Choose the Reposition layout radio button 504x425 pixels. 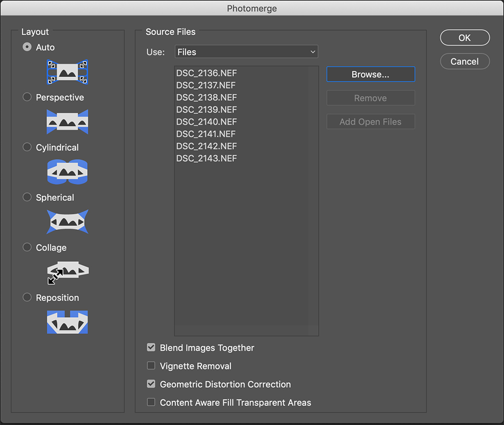click(x=27, y=297)
